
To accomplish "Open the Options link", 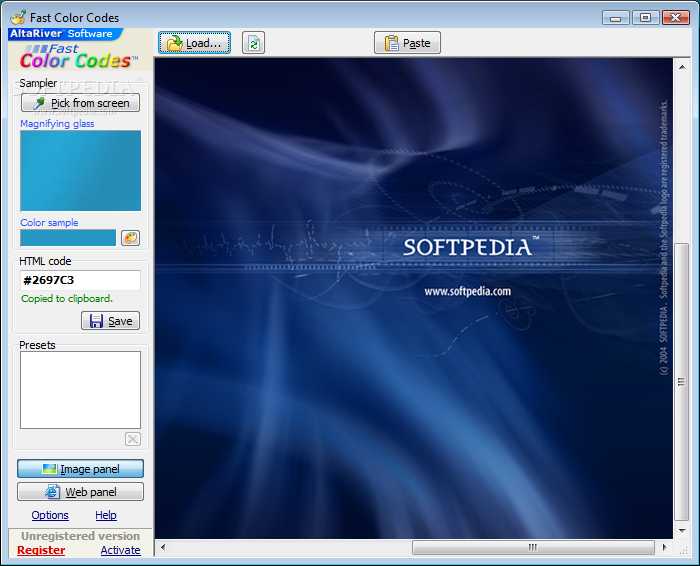I will click(50, 515).
